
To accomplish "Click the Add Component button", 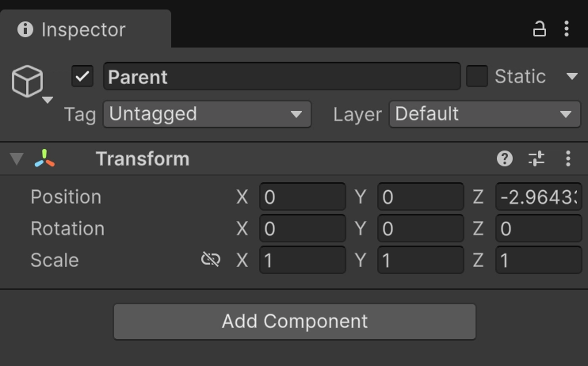I will (x=295, y=322).
